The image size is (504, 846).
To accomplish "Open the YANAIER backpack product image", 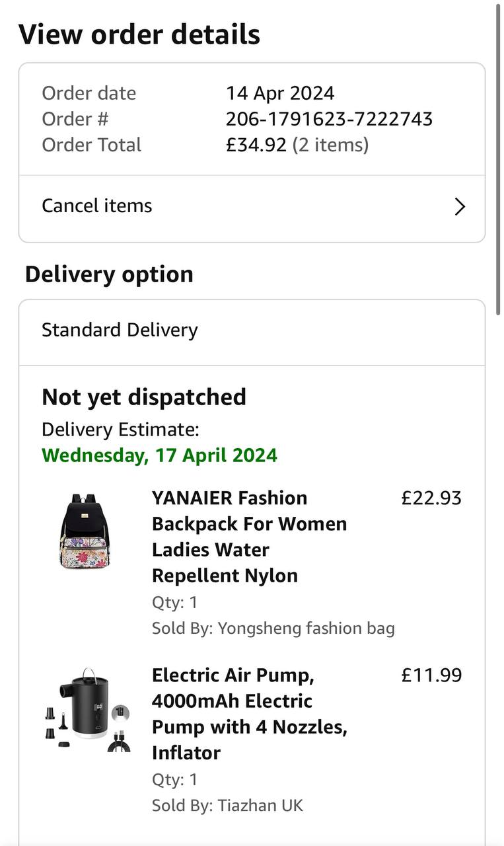I will tap(85, 531).
